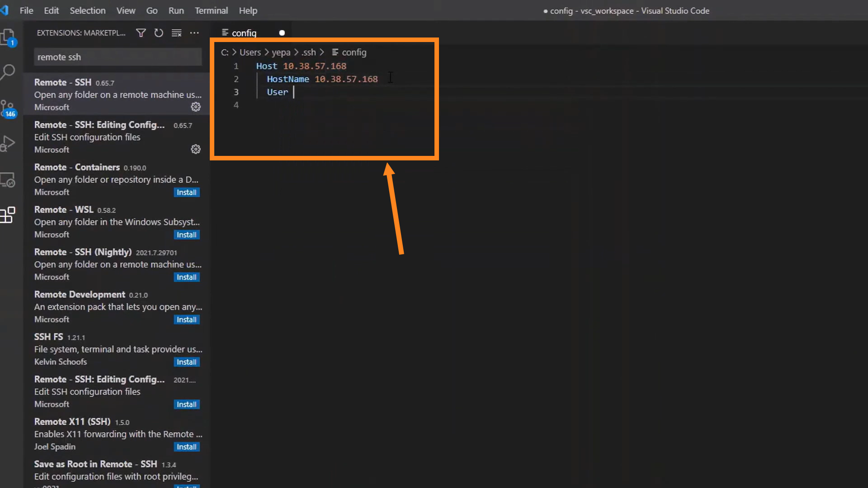Click the unsaved dot on the config tab

click(282, 33)
